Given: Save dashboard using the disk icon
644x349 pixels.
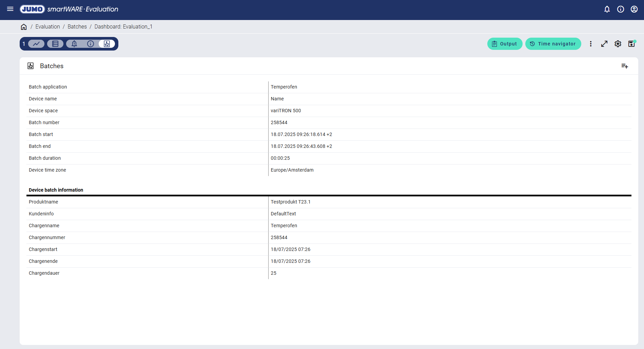Looking at the screenshot, I should [631, 44].
